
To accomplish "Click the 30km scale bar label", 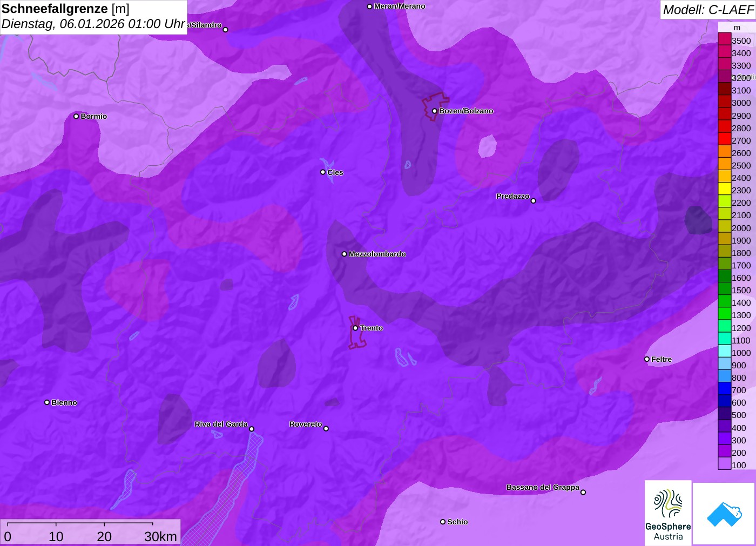I will [161, 536].
